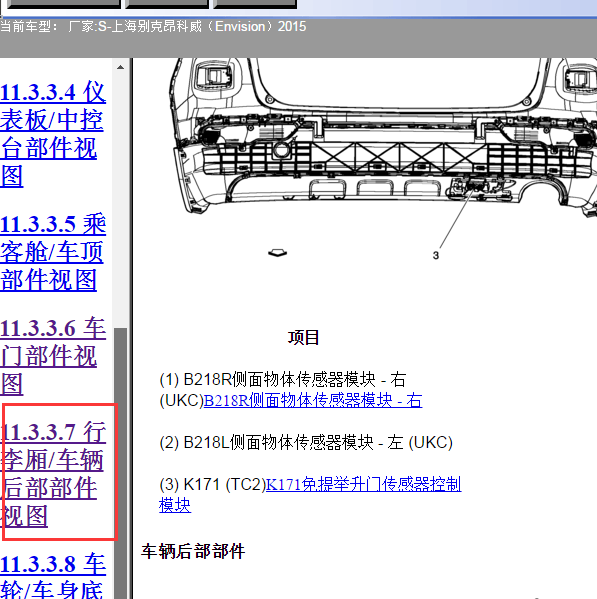Open 11.3.3.4 仪表板/中控台部件视图 link
This screenshot has width=597, height=599.
click(x=52, y=134)
